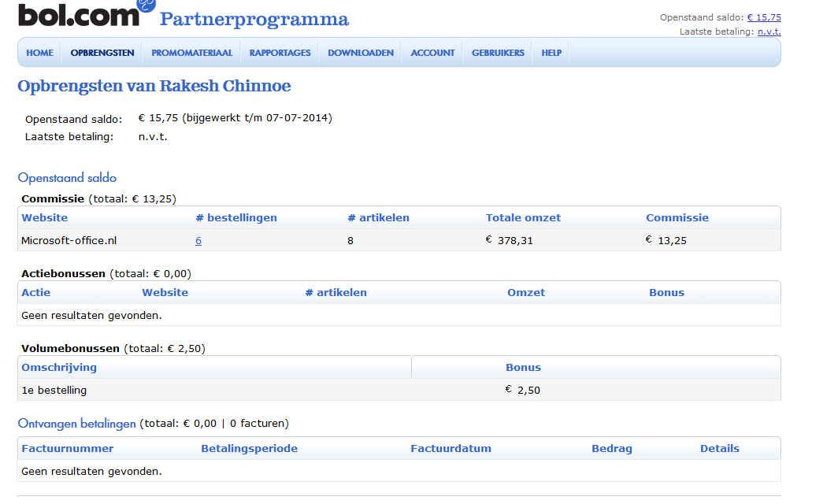The width and height of the screenshot is (838, 504).
Task: Click Bonus header in Actiebonussen table
Action: pos(666,292)
